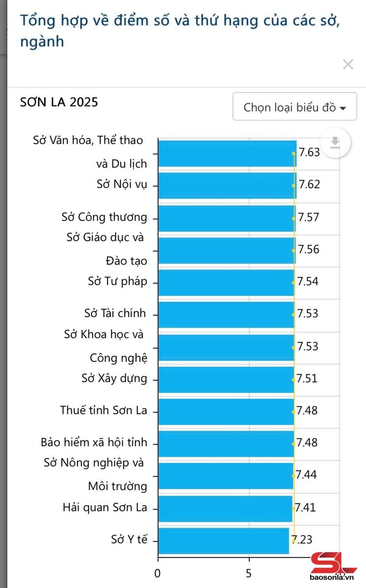The width and height of the screenshot is (366, 588).
Task: Select the Sở Y tế 7.23 bar
Action: 224,540
